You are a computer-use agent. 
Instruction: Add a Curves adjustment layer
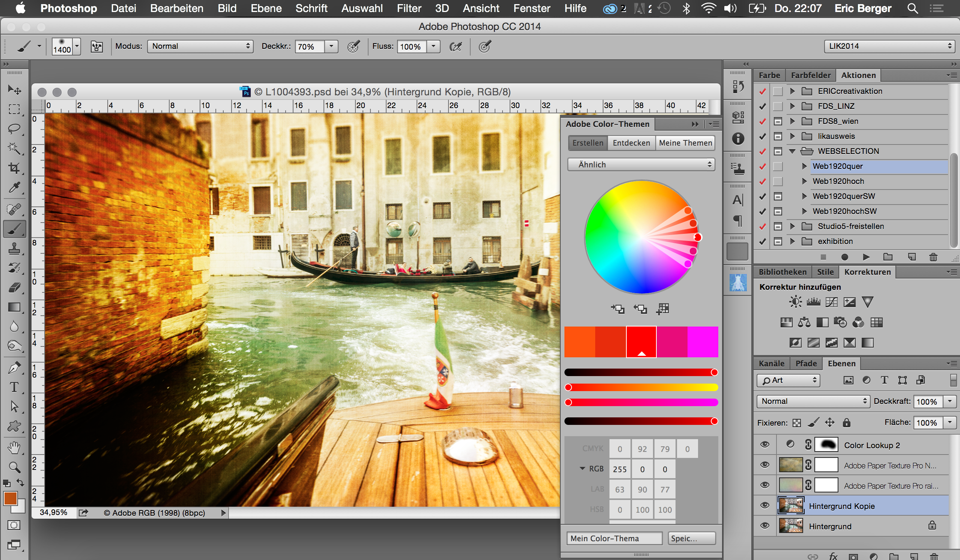831,302
